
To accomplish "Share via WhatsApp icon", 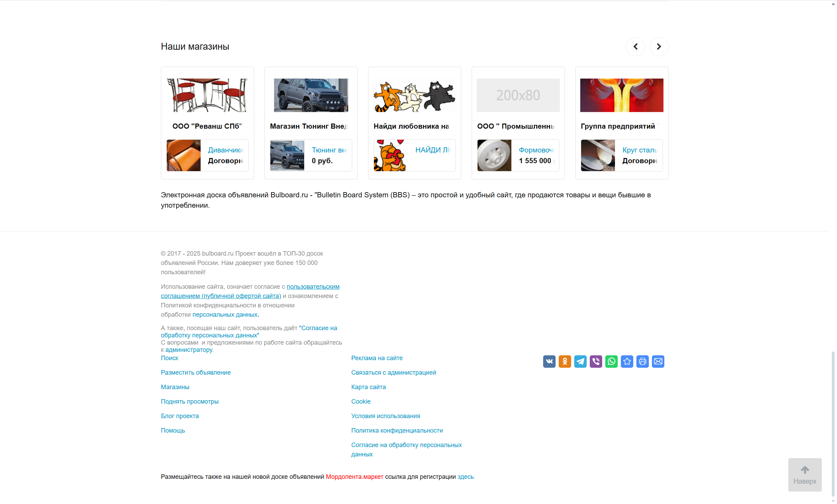I will (x=611, y=361).
